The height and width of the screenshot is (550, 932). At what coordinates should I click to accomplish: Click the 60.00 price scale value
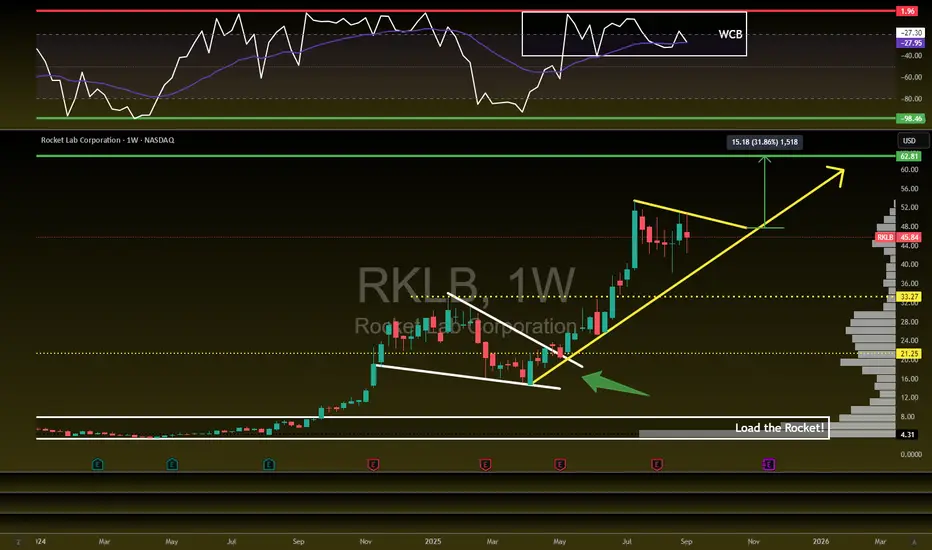(x=909, y=169)
